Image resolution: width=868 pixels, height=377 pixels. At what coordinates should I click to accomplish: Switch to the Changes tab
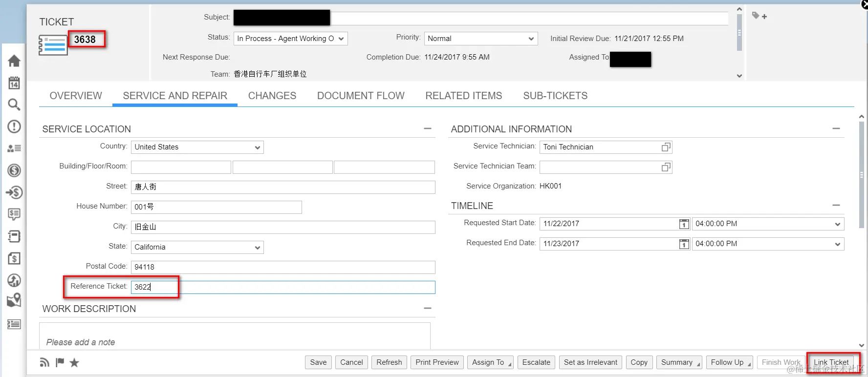pos(272,96)
